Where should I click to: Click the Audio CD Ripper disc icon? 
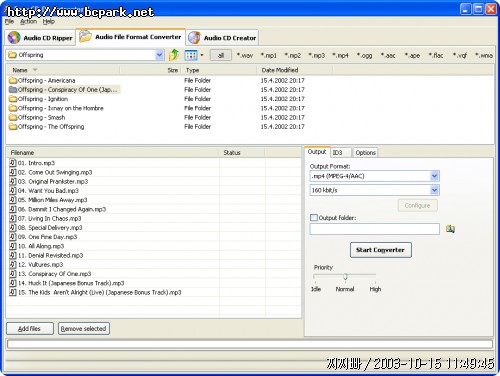[14, 38]
